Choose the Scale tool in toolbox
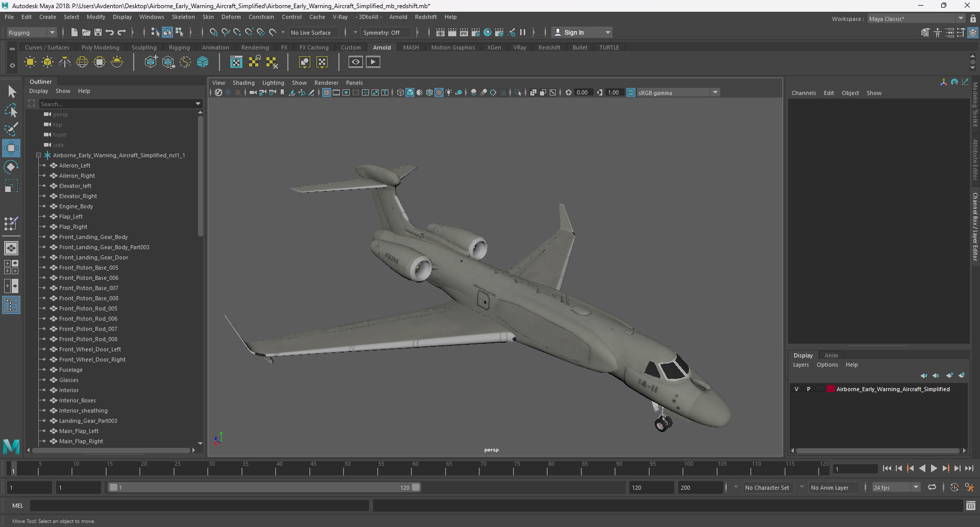The width and height of the screenshot is (980, 527). click(11, 186)
